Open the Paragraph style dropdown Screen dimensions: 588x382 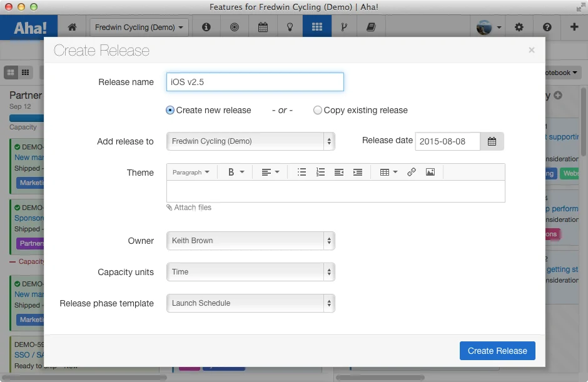coord(191,172)
